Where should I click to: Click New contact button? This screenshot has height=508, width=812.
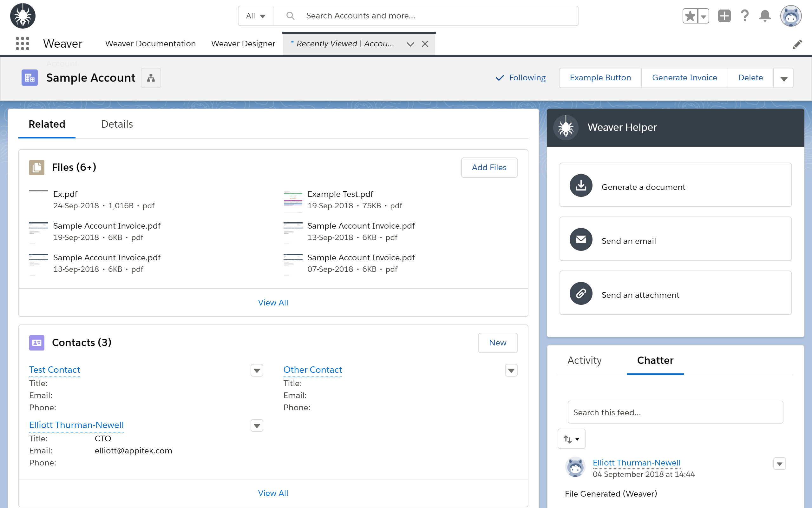pos(498,343)
